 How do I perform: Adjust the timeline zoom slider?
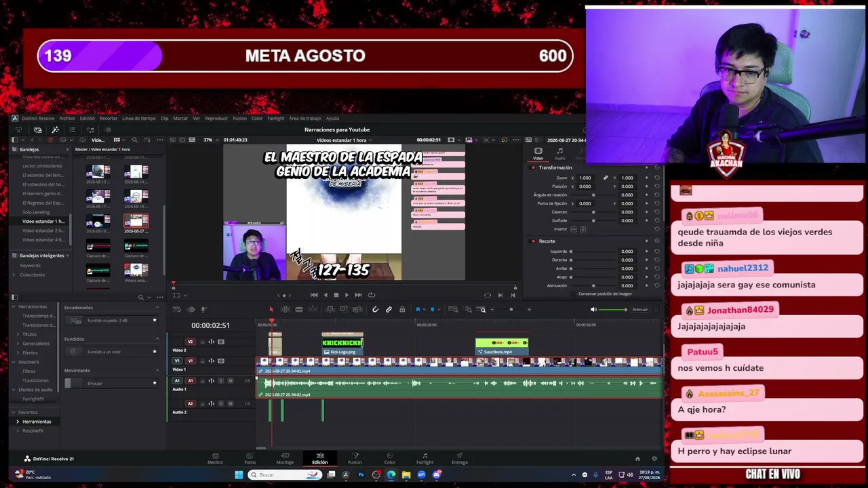click(x=511, y=310)
